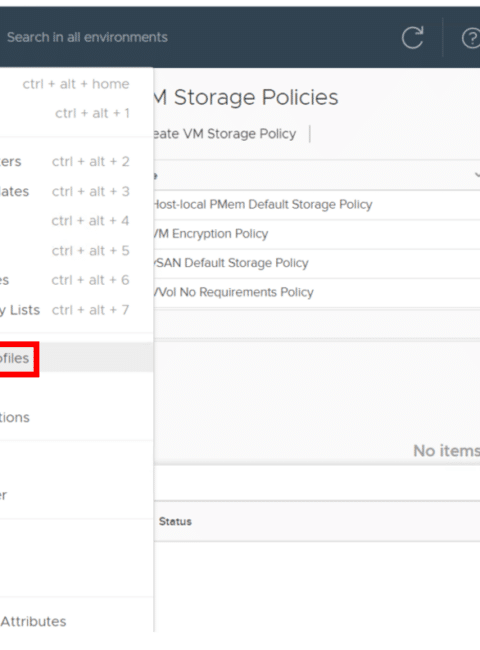The width and height of the screenshot is (480, 650).
Task: Select the menu item with ctrl + alt + 1 shortcut
Action: pyautogui.click(x=77, y=113)
